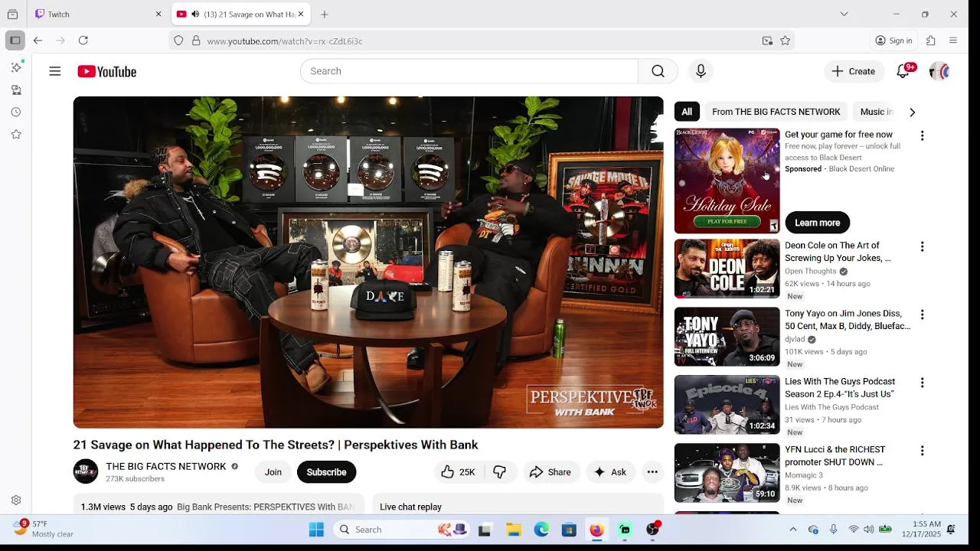This screenshot has height=551, width=980.
Task: Show next filter chips arrow
Action: 912,112
